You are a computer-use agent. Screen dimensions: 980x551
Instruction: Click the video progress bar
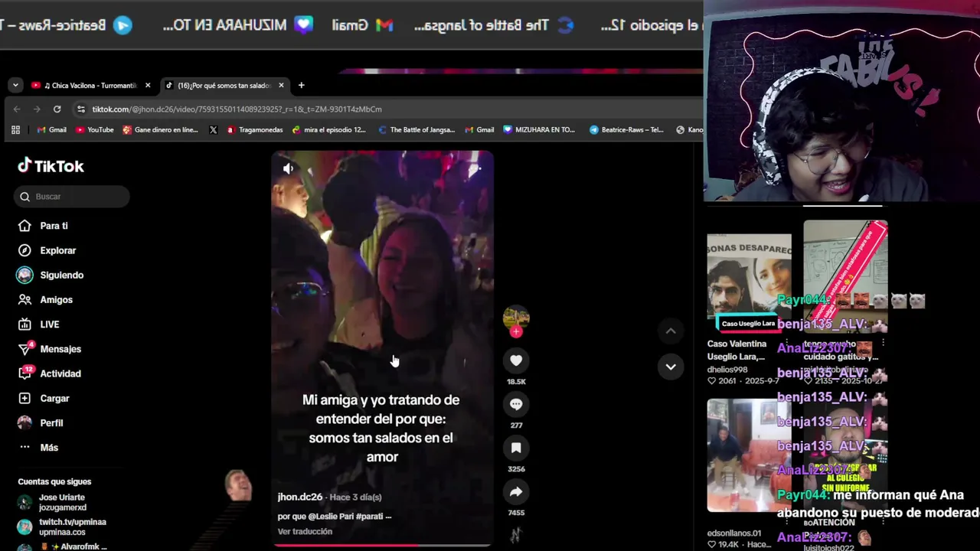(x=382, y=545)
